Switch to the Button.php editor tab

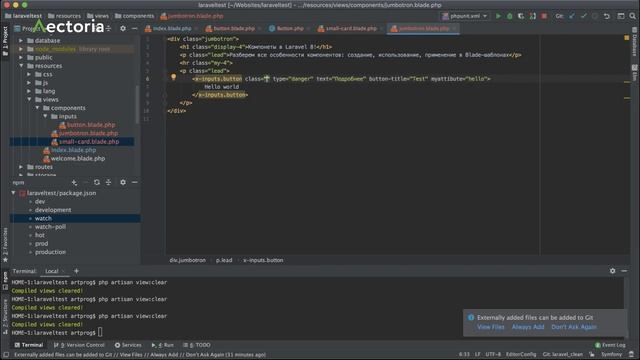tap(290, 28)
